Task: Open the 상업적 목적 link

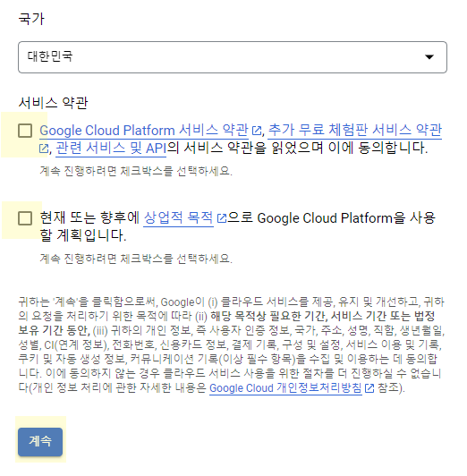Action: pyautogui.click(x=178, y=217)
